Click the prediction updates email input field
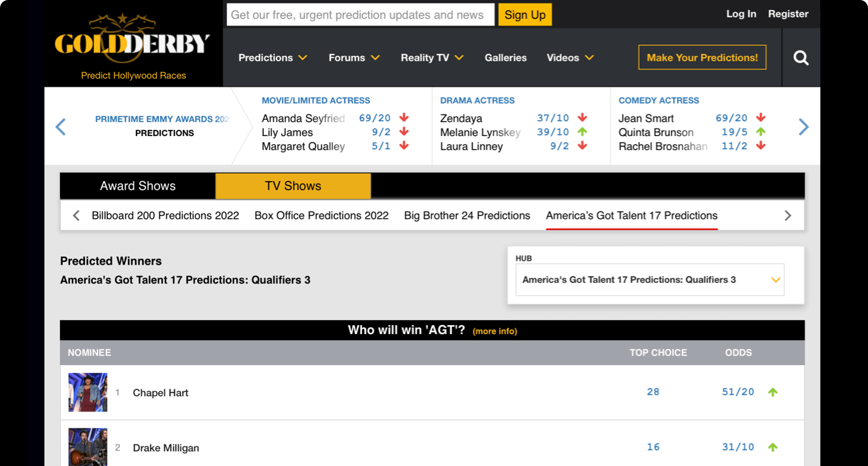 361,15
